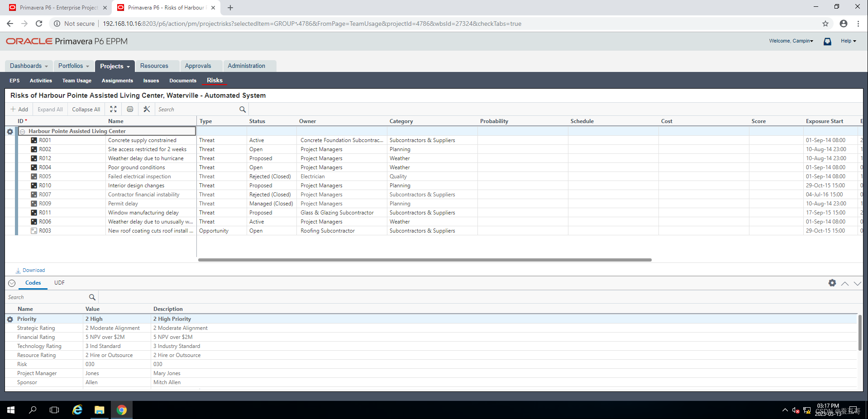This screenshot has height=419, width=868.
Task: Open the gear icon on Priority row
Action: [x=10, y=319]
